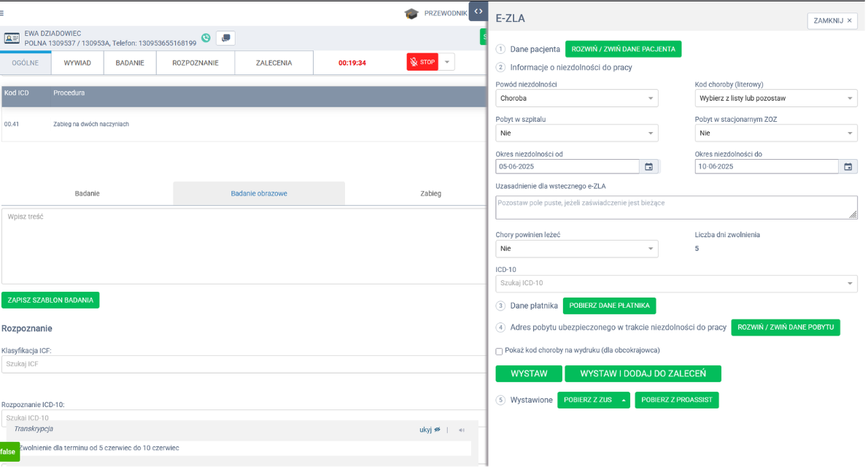This screenshot has width=868, height=469.
Task: Click the patient ID card icon
Action: (x=12, y=38)
